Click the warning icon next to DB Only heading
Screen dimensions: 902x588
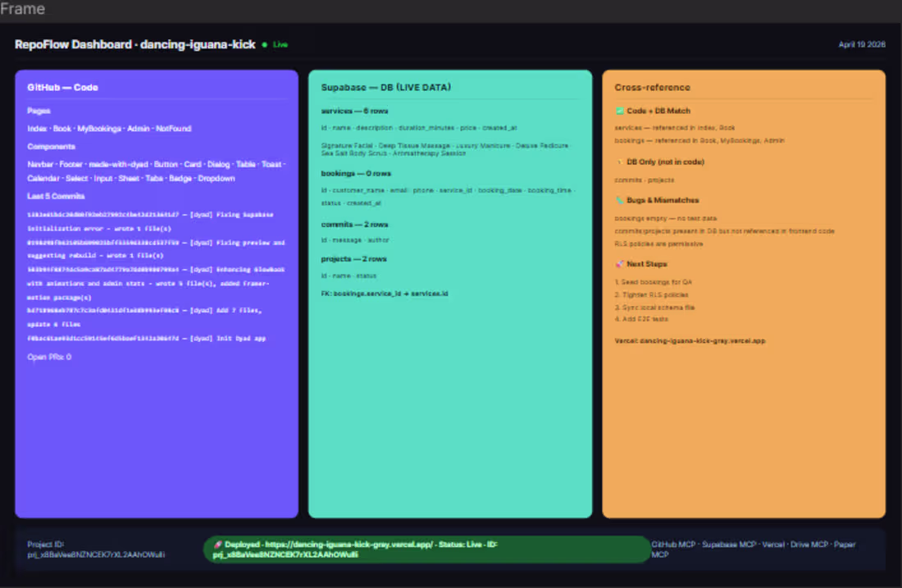(x=619, y=162)
